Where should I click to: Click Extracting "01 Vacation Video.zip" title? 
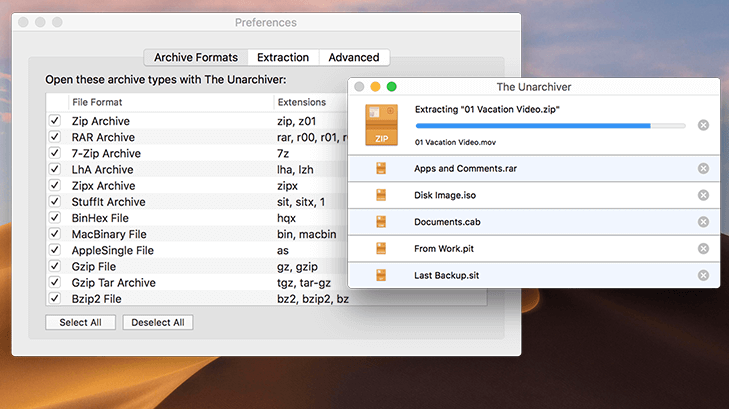[x=487, y=109]
